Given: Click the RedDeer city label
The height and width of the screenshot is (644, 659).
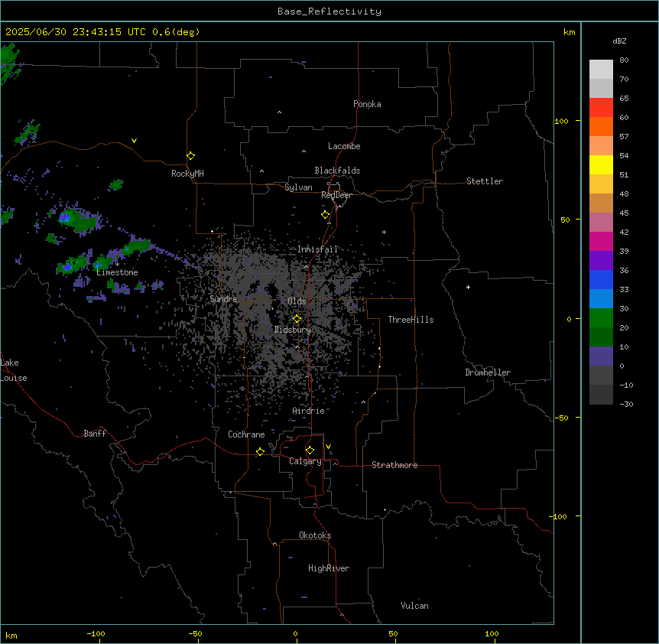Looking at the screenshot, I should [336, 195].
